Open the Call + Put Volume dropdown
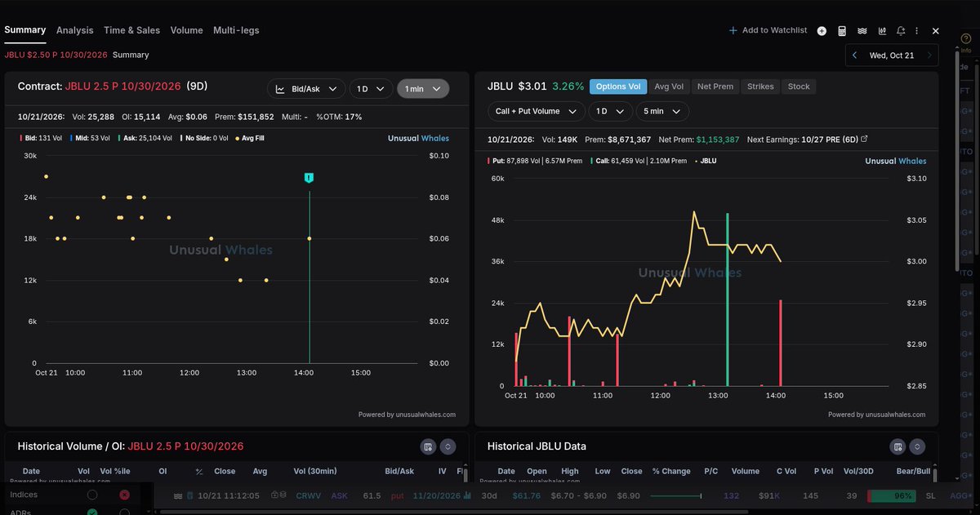The width and height of the screenshot is (980, 515). pos(537,111)
